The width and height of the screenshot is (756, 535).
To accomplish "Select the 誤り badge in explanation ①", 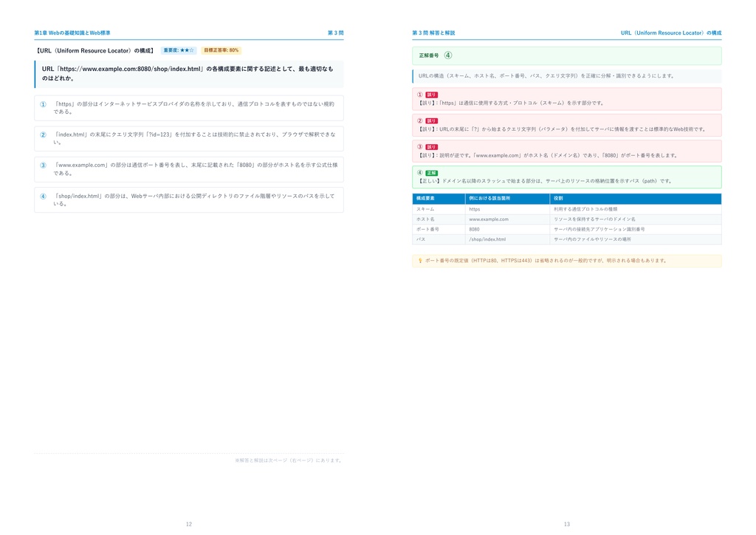I will point(431,95).
